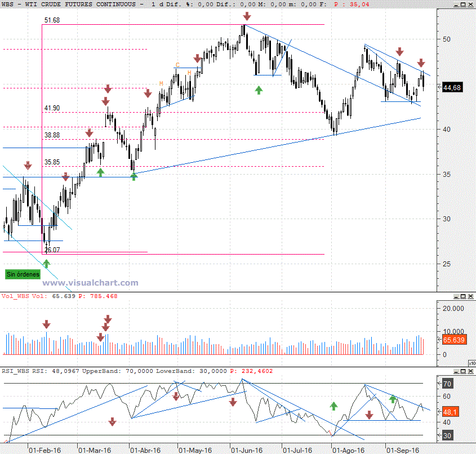Click the 26.07 low price label
This screenshot has width=476, height=454.
tap(52, 250)
